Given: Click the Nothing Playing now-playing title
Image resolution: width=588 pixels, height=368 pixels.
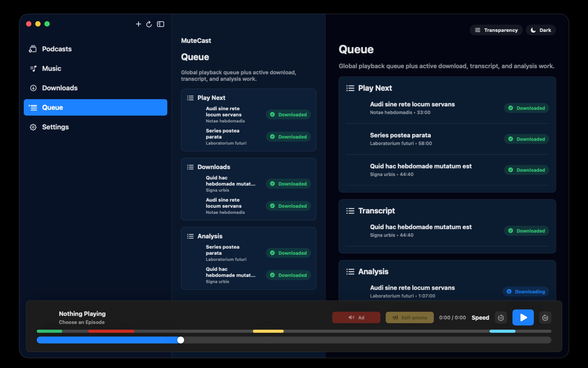Looking at the screenshot, I should click(82, 314).
